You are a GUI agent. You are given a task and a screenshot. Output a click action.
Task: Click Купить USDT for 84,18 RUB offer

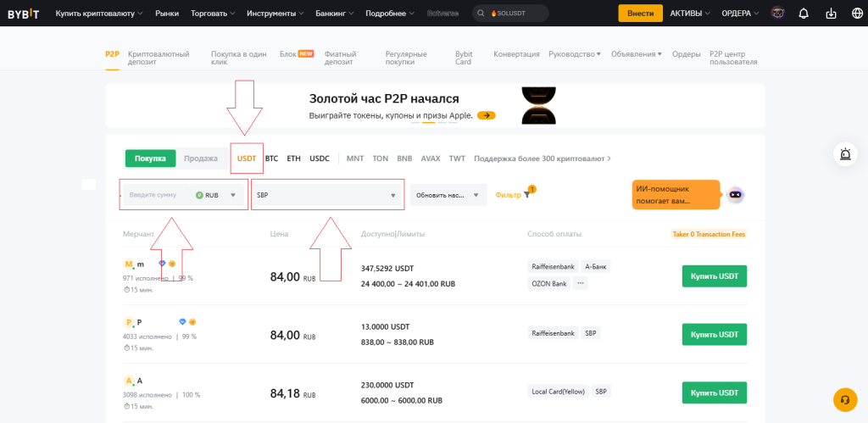(x=714, y=392)
